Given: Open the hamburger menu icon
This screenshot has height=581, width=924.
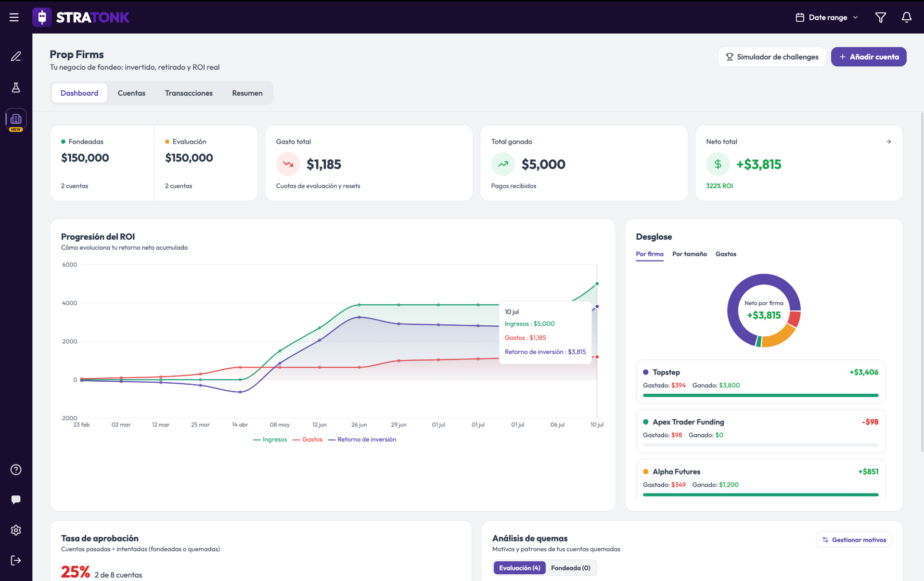Looking at the screenshot, I should [14, 17].
